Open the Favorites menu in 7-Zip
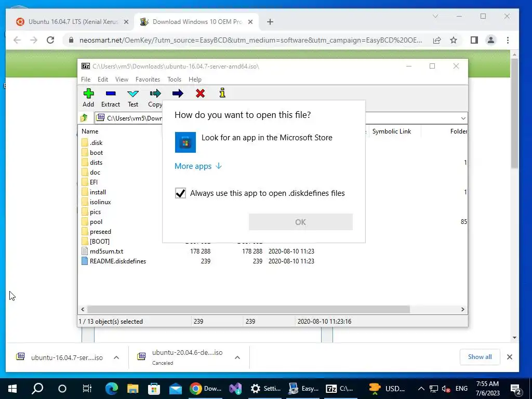Screen dimensions: 532x399 click(148, 79)
